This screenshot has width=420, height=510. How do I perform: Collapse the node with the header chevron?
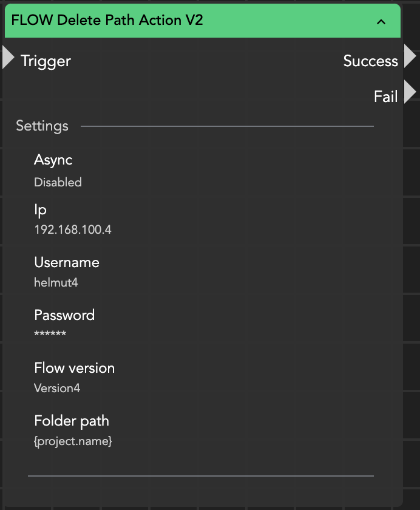(381, 22)
